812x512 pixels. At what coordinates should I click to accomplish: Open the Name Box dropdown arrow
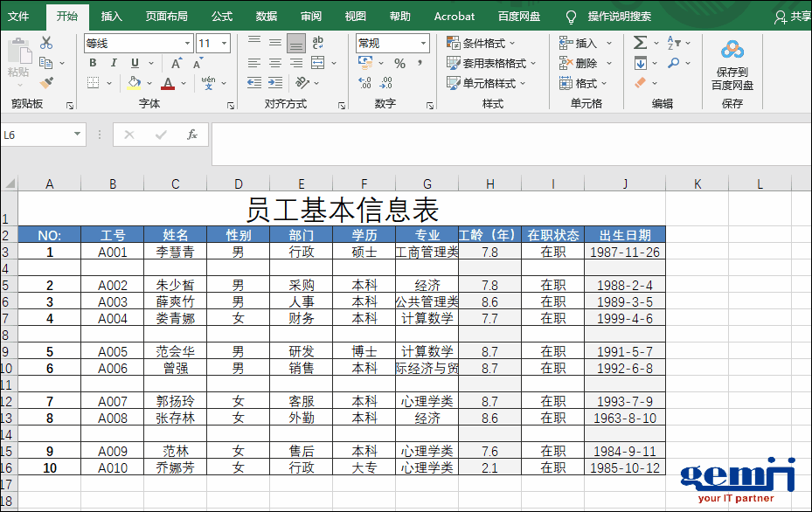point(78,135)
